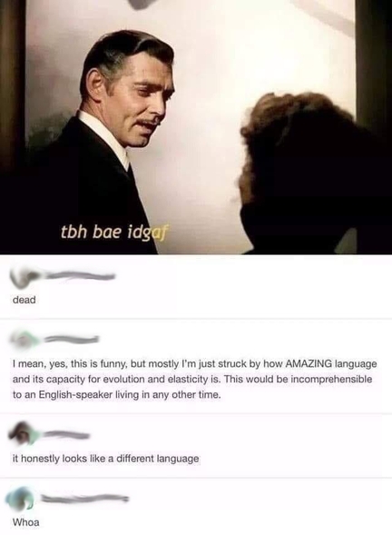Click the "Whoa" reply text
The width and height of the screenshot is (392, 535).
coord(26,522)
